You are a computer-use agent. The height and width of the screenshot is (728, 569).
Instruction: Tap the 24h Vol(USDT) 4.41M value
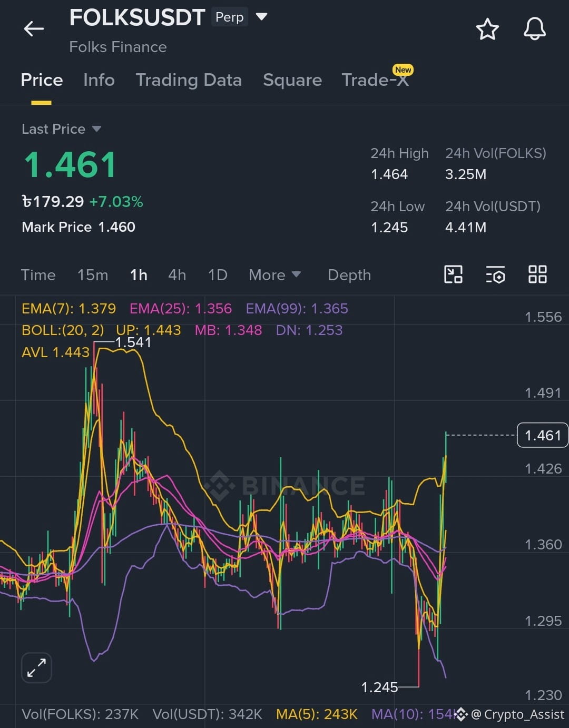(466, 228)
